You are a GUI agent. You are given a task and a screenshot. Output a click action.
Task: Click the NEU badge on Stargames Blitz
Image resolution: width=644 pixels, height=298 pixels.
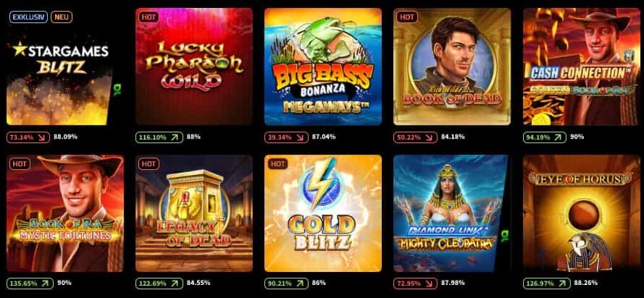point(62,17)
